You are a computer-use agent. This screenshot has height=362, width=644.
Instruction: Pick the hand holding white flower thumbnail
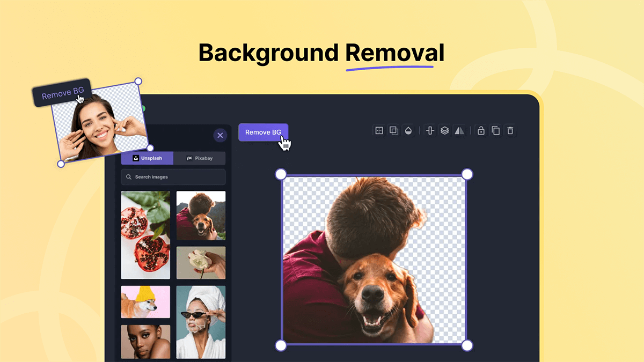[x=201, y=263]
